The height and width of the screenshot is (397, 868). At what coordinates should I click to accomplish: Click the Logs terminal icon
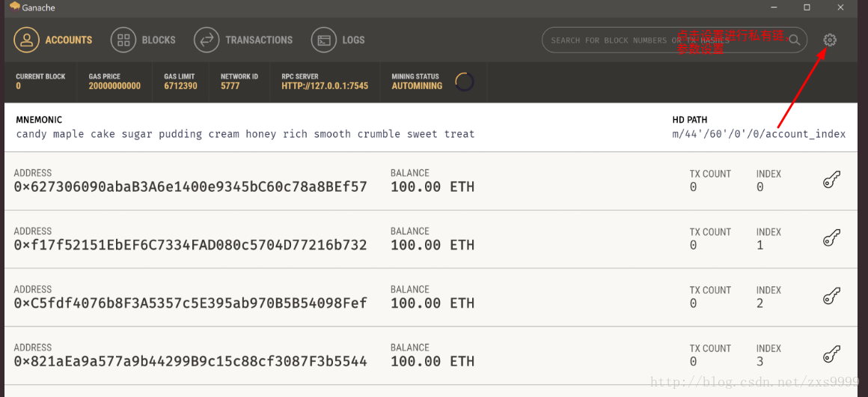point(324,40)
